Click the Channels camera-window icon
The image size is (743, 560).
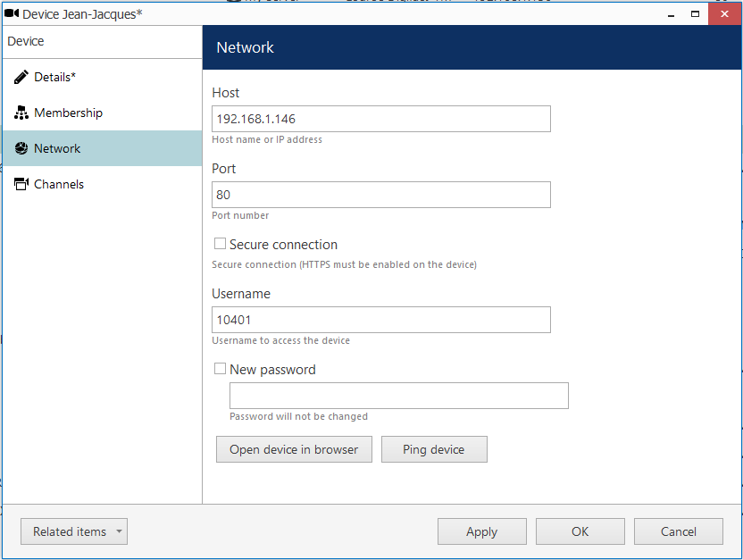[x=21, y=184]
